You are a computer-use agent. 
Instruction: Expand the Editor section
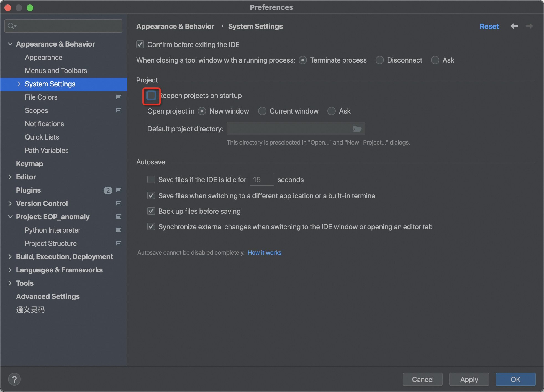pos(10,177)
